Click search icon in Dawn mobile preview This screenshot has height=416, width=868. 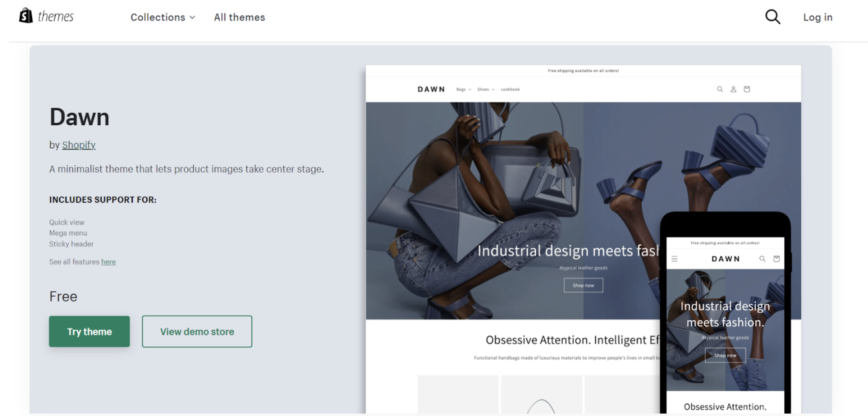pos(762,259)
